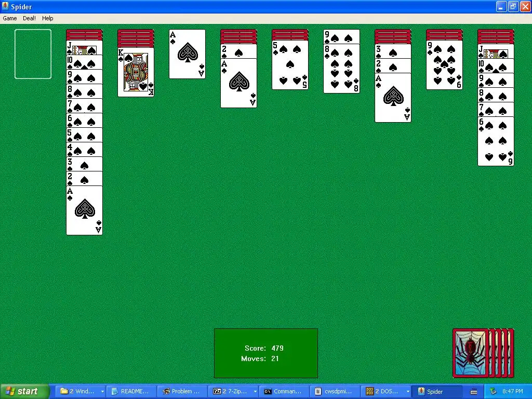Screen dimensions: 532x399
Task: Click the Moves: 21 text
Action: (260, 358)
